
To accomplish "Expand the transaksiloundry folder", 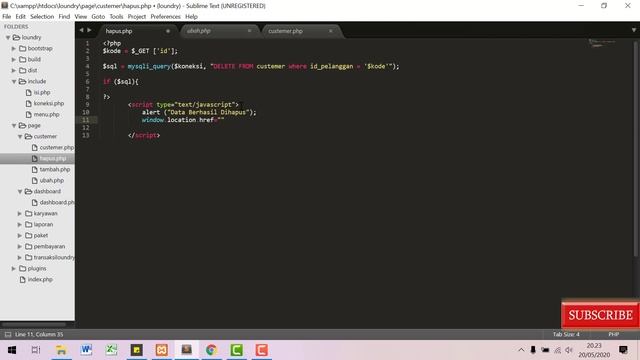I will click(x=20, y=258).
